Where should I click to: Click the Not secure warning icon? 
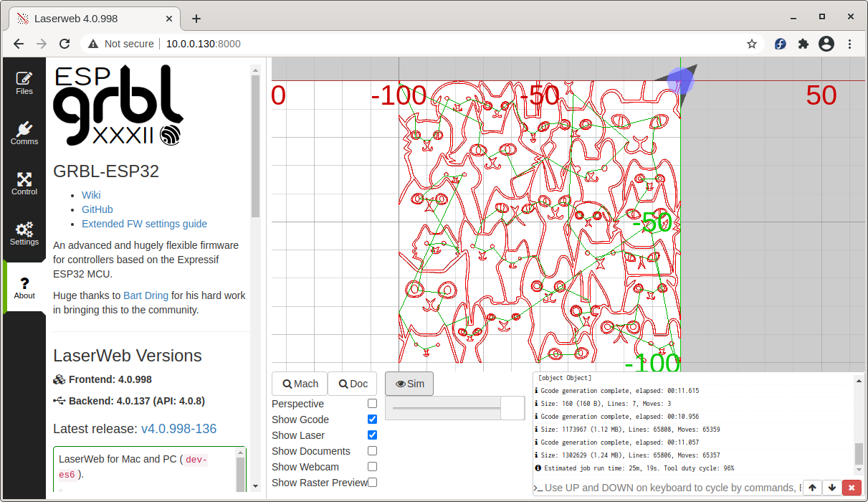(x=93, y=44)
